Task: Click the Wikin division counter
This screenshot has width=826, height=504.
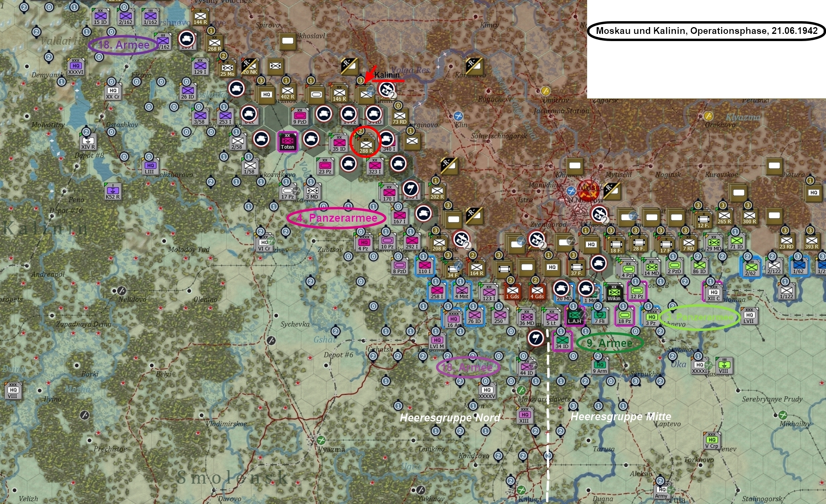Action: tap(614, 293)
